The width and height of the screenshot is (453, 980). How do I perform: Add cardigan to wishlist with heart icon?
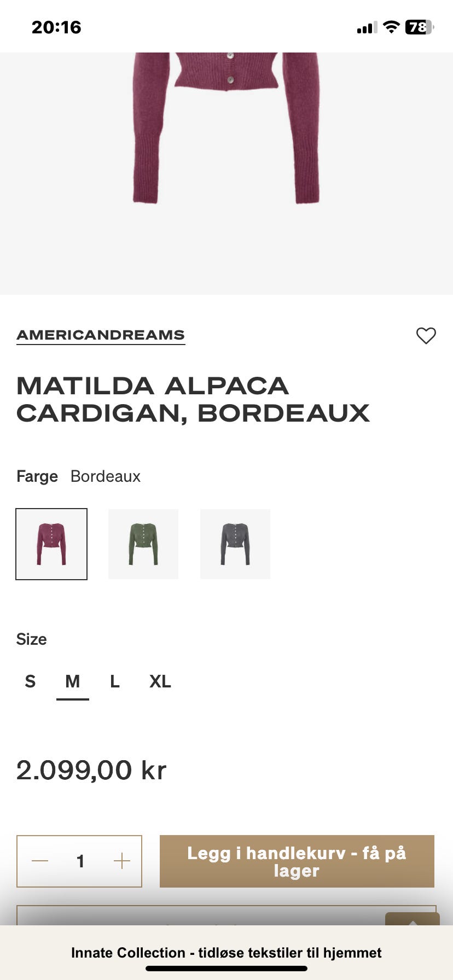point(426,335)
